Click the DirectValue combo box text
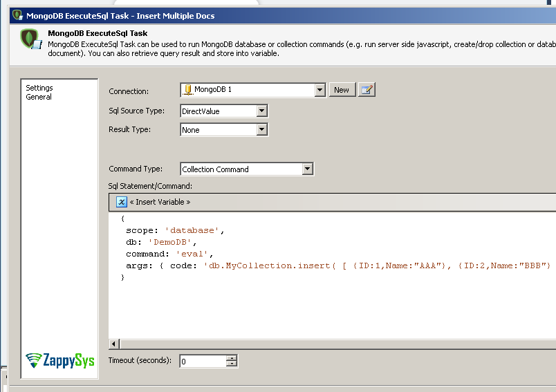The height and width of the screenshot is (392, 556). click(x=201, y=111)
